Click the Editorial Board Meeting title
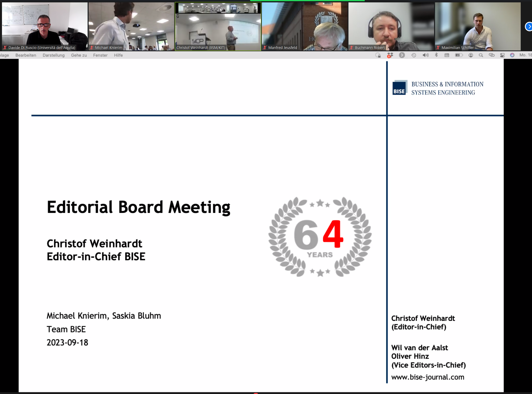This screenshot has width=532, height=394. pyautogui.click(x=139, y=207)
